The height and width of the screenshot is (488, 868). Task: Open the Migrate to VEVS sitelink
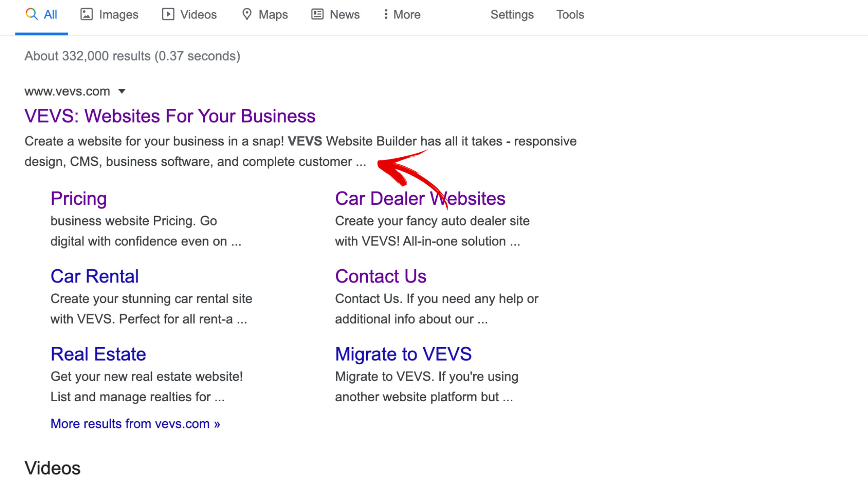[x=403, y=354]
